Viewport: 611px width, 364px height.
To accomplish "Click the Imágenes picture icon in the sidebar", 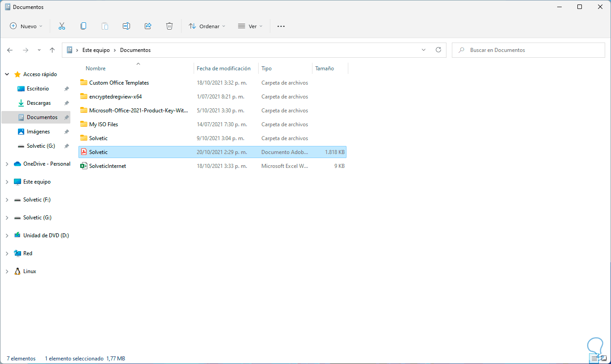I will click(x=21, y=132).
